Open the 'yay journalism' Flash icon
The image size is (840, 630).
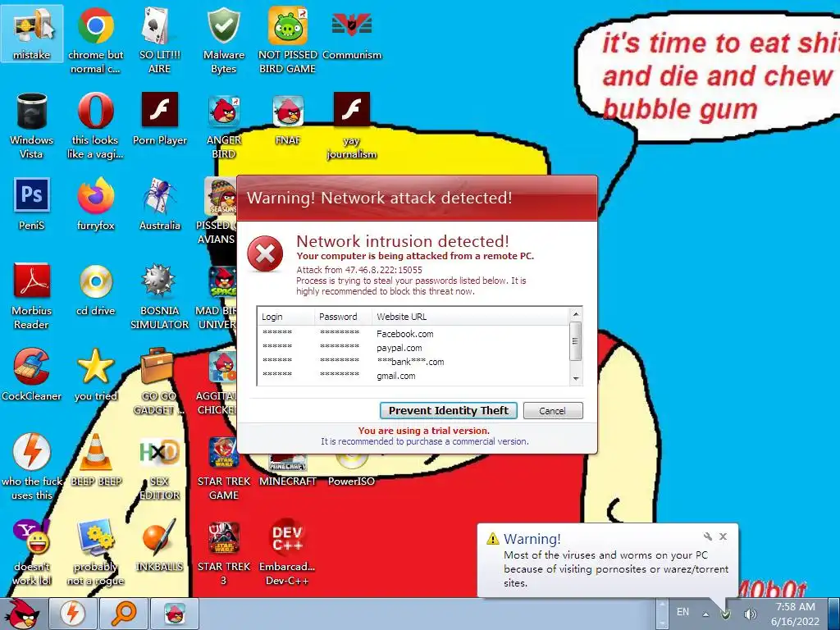click(x=352, y=126)
